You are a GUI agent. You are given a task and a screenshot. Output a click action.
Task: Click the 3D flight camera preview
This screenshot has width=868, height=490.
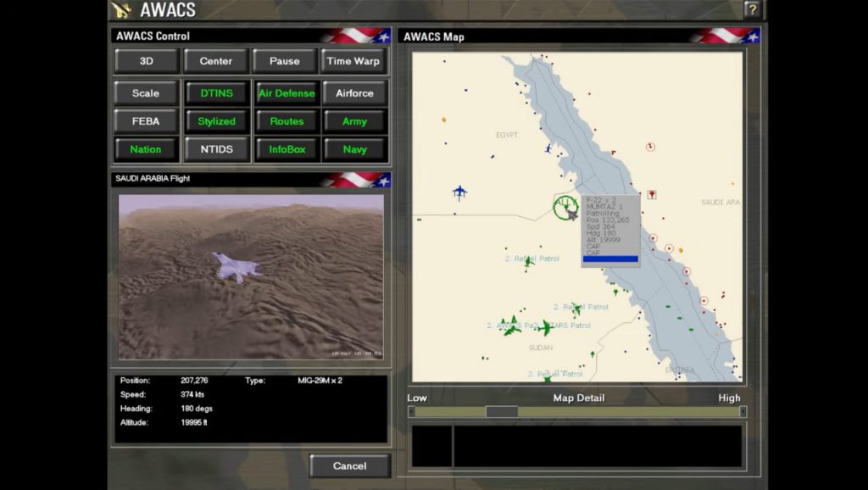(251, 277)
